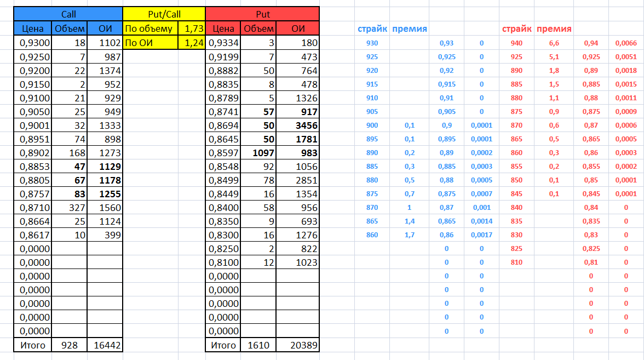Select bold Put OI cell 3456
The width and height of the screenshot is (644, 360).
point(298,125)
